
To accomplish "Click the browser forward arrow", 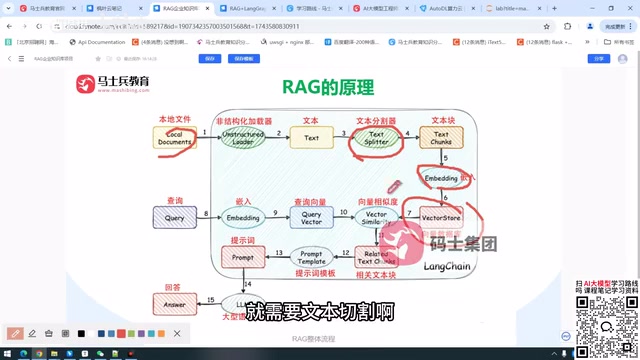I will tap(24, 26).
